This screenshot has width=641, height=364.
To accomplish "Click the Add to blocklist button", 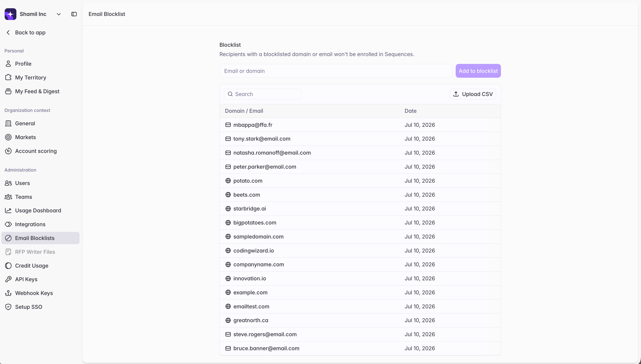I will click(x=478, y=71).
